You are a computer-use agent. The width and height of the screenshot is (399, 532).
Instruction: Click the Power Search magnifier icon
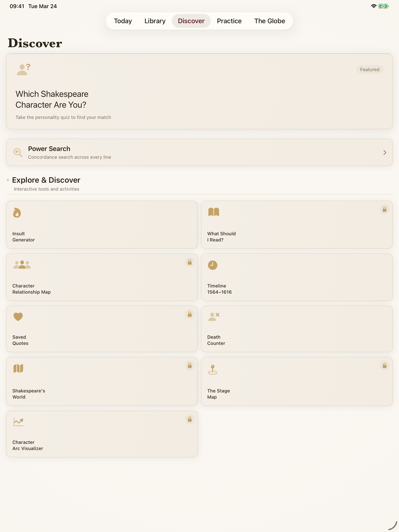[x=18, y=152]
